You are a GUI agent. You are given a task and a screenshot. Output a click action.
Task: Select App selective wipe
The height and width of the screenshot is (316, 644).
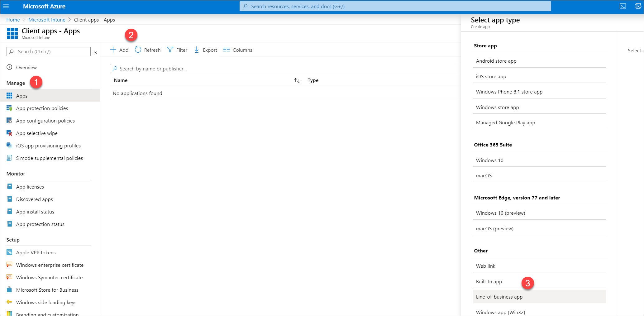36,133
